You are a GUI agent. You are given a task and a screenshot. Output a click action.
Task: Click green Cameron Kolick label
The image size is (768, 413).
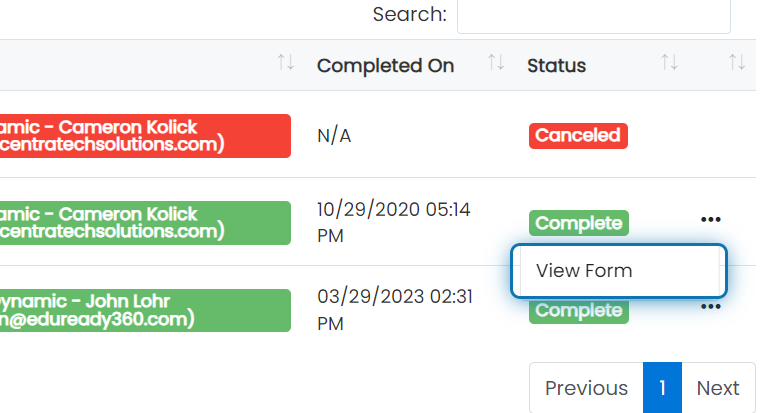pos(145,223)
